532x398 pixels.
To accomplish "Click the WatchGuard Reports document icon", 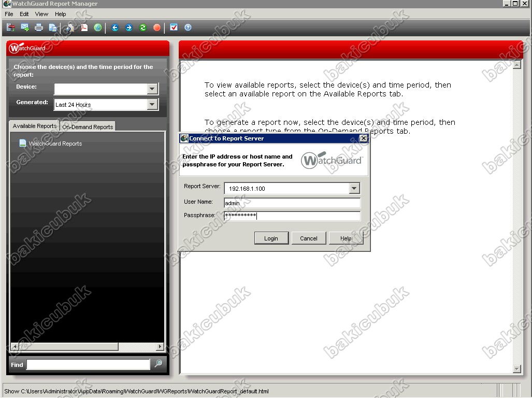I will [22, 143].
